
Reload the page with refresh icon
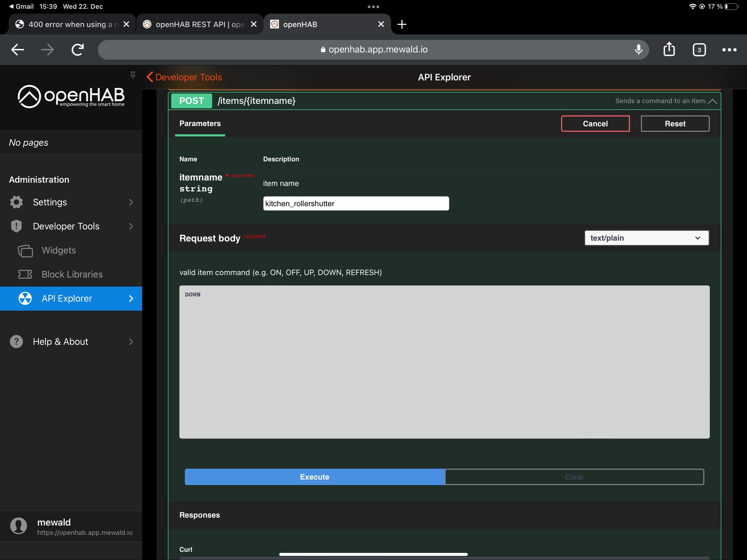point(77,49)
